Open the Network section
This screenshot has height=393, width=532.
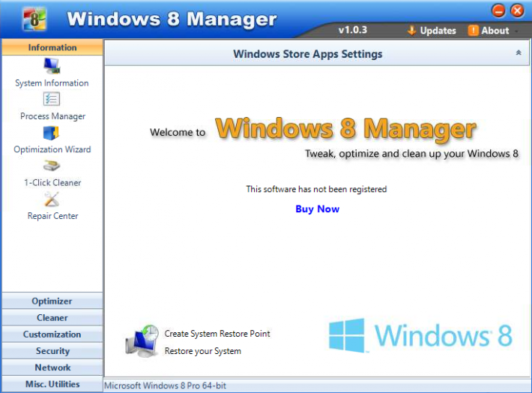coord(52,367)
